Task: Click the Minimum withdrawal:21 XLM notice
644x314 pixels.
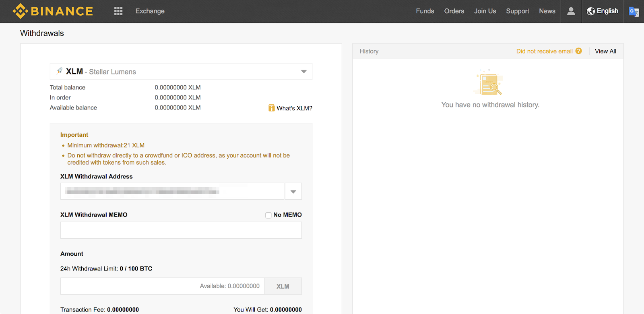Action: tap(106, 145)
